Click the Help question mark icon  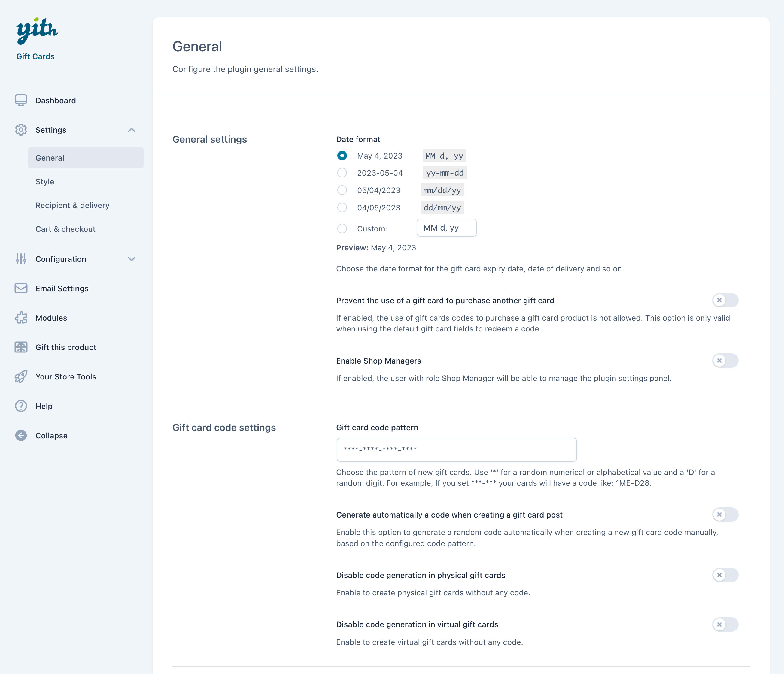pos(21,406)
